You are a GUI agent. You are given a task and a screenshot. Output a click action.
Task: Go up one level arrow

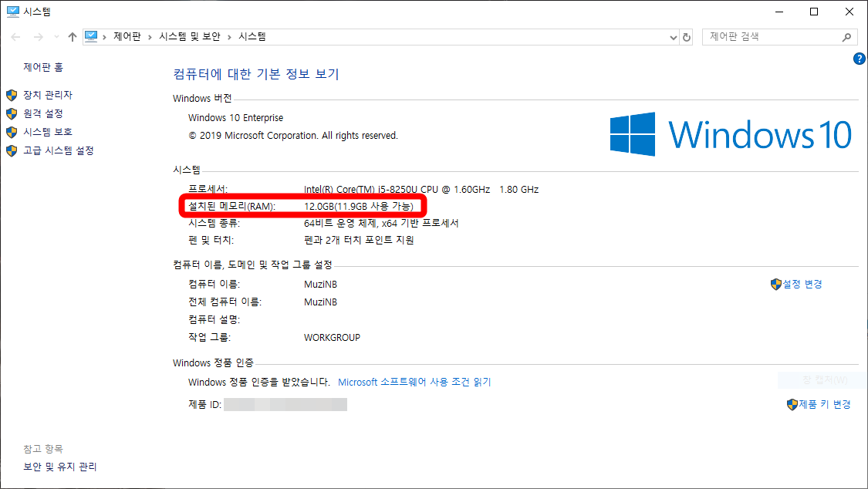[73, 37]
